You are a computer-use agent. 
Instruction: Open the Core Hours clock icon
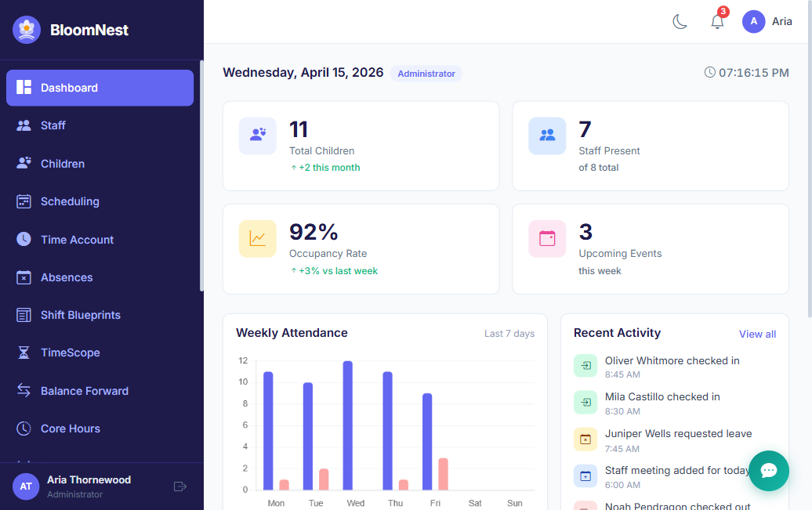click(26, 428)
